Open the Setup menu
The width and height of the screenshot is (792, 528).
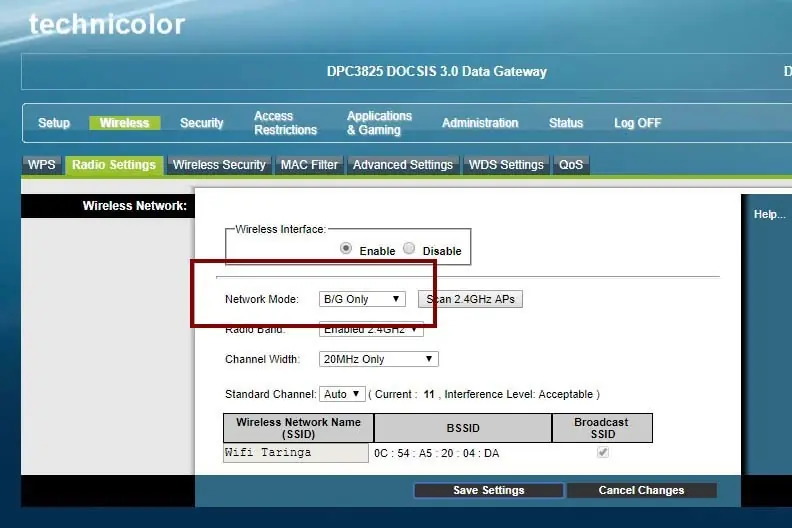[x=54, y=123]
